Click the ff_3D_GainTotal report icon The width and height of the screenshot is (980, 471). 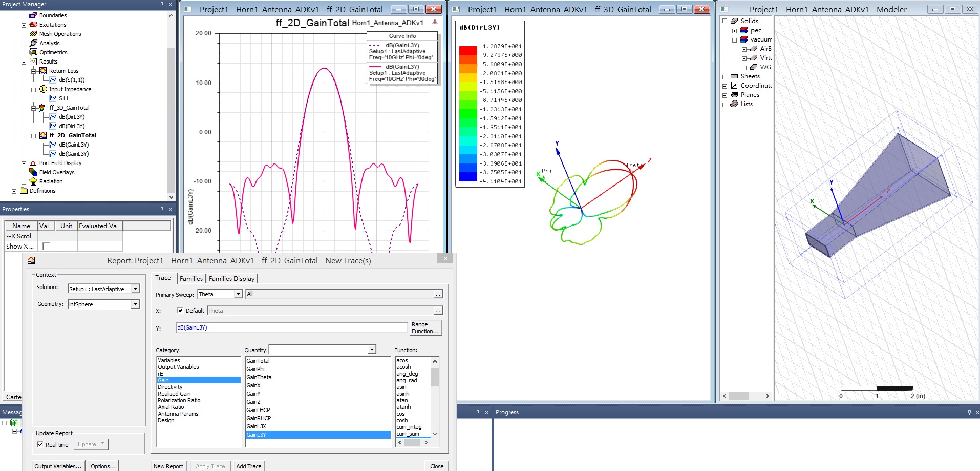coord(43,108)
